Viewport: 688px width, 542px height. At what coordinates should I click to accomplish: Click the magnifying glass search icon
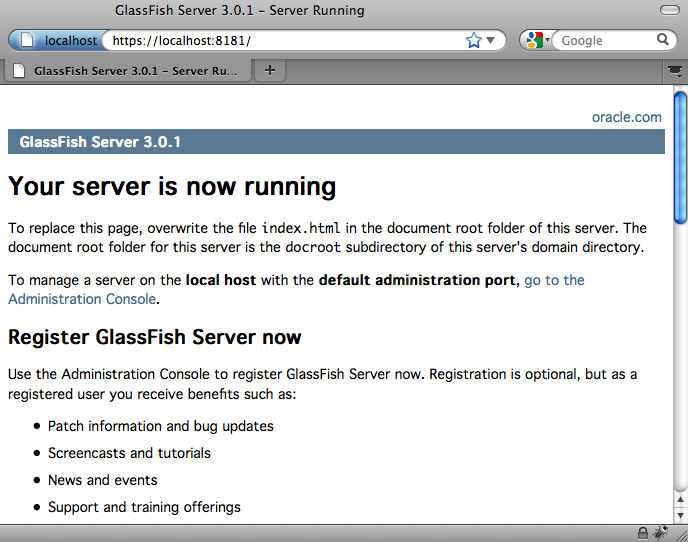(663, 40)
